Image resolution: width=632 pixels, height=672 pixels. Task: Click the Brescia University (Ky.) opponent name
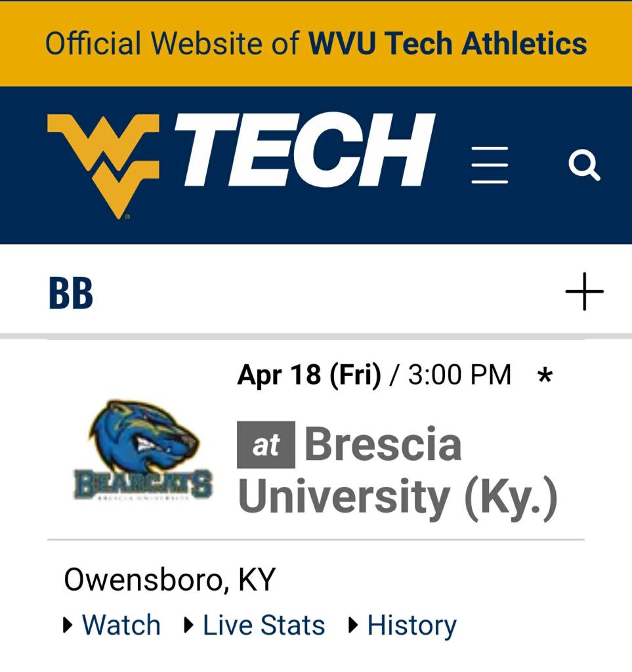coord(398,471)
